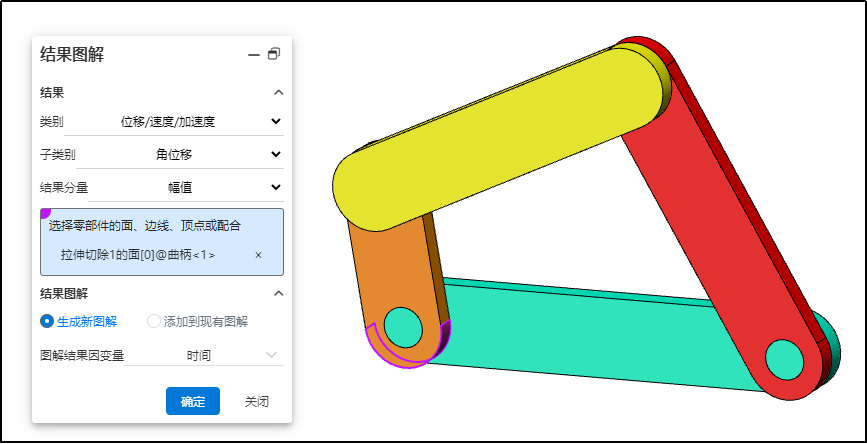Click the 确定 button
Viewport: 867px width, 444px height.
(x=192, y=401)
